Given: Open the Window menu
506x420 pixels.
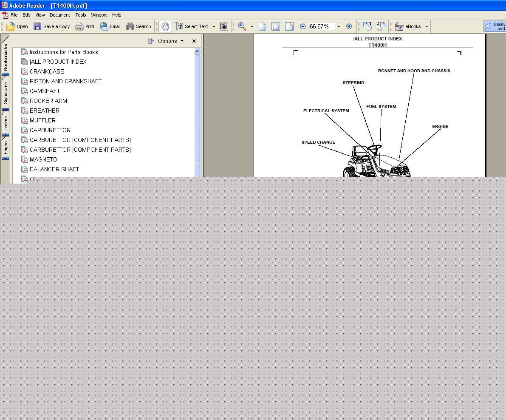Looking at the screenshot, I should click(x=99, y=15).
